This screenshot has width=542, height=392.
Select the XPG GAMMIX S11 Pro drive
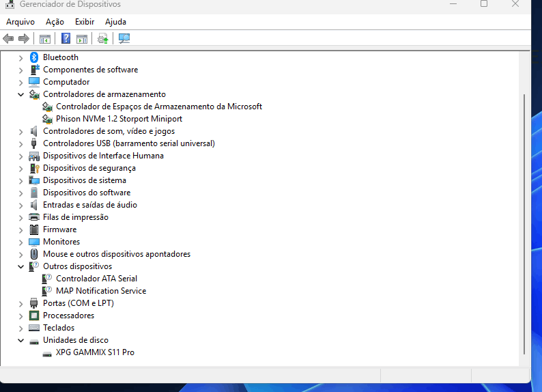coord(95,352)
